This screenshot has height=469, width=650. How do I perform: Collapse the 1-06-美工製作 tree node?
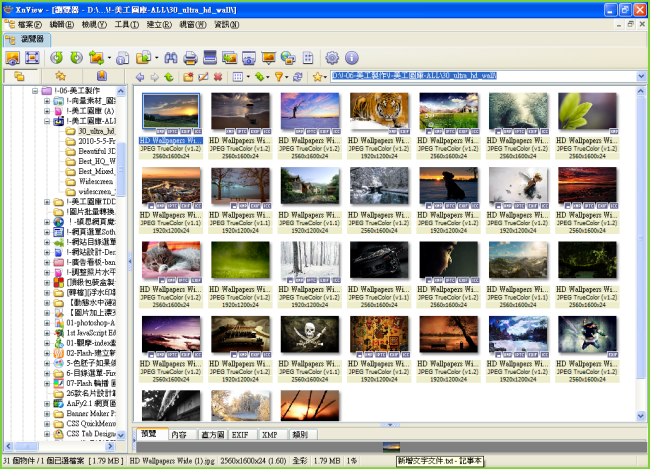click(34, 91)
